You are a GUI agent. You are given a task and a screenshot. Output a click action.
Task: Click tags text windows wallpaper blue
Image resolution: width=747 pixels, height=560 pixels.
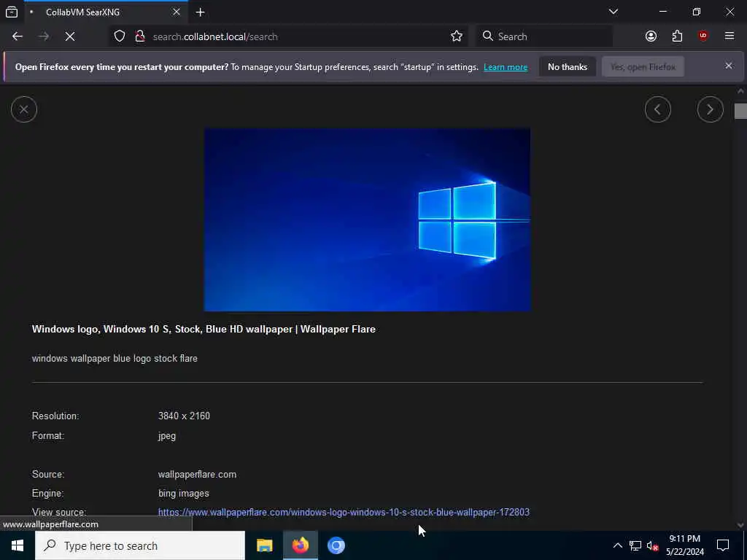click(115, 358)
